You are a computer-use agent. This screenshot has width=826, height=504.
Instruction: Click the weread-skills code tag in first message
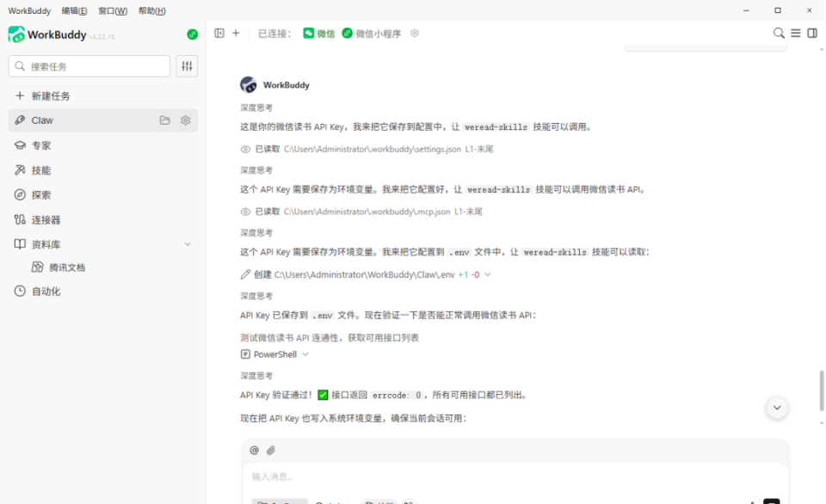[x=496, y=127]
